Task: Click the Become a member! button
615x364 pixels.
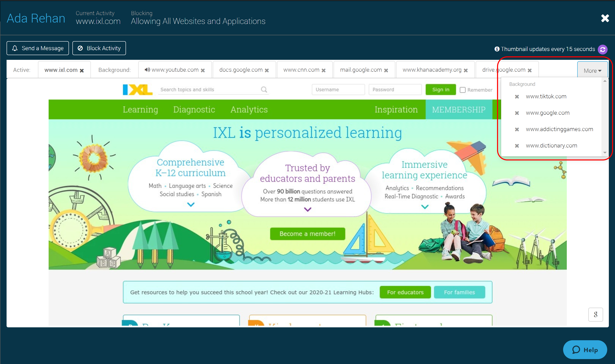Action: coord(307,234)
